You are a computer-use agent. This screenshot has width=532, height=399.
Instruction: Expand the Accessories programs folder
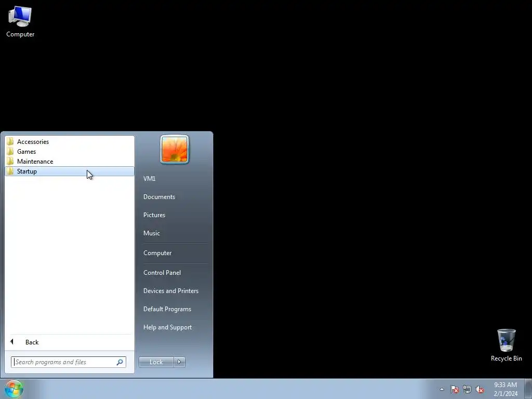(70, 141)
